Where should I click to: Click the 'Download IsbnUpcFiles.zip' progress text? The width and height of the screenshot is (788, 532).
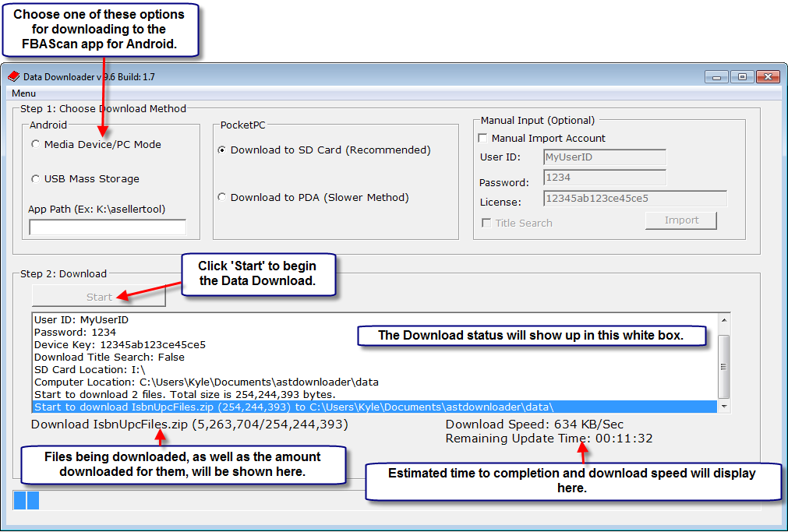pos(189,425)
